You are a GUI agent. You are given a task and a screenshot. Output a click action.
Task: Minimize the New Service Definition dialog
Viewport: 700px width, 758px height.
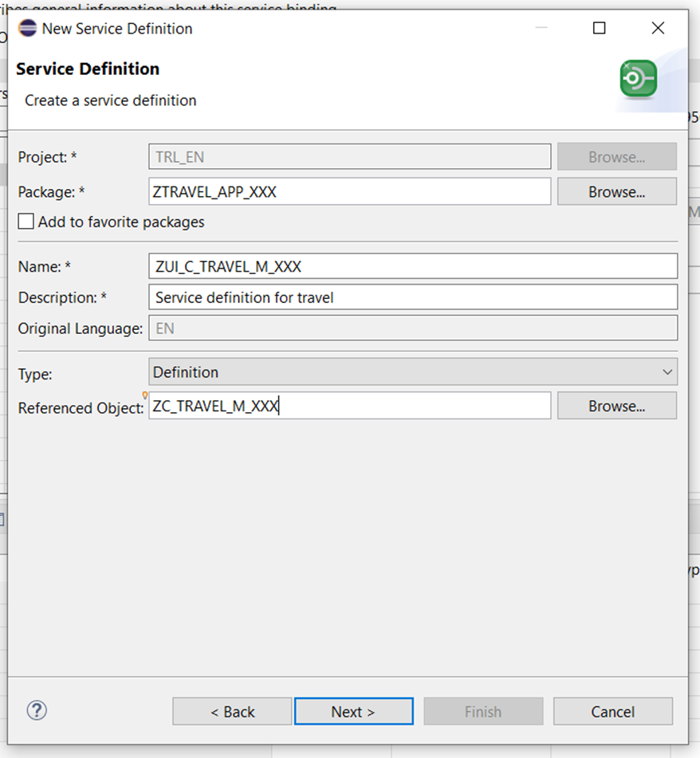541,28
